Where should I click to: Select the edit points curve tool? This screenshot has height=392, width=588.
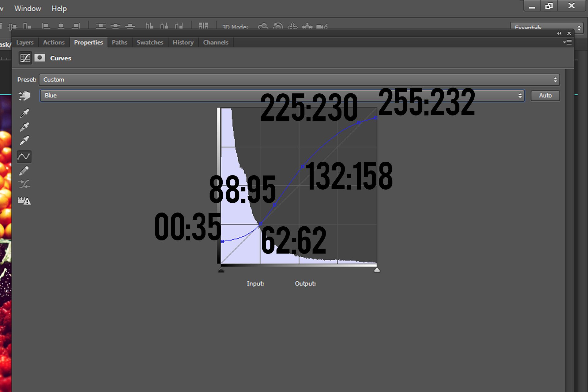24,156
